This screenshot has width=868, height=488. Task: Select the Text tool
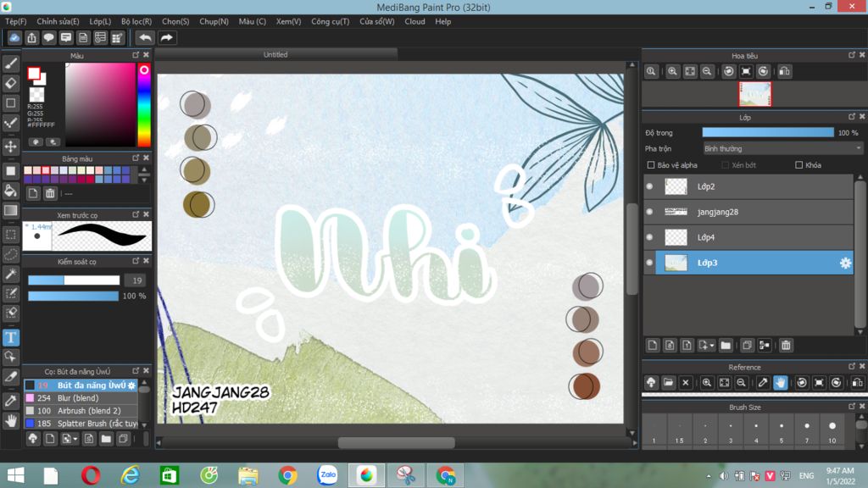click(10, 337)
